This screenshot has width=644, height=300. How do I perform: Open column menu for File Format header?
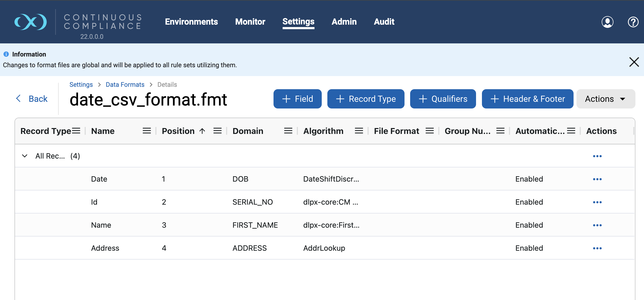point(429,131)
